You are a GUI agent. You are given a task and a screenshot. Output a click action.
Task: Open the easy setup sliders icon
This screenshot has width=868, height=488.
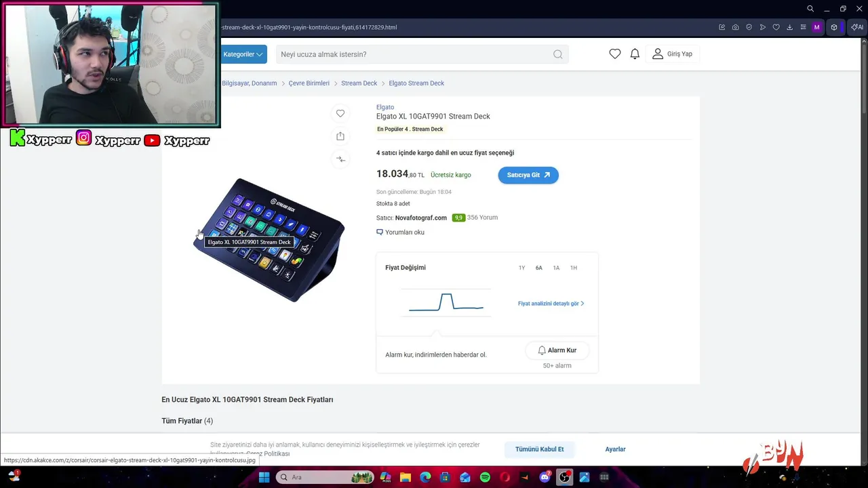(x=804, y=27)
